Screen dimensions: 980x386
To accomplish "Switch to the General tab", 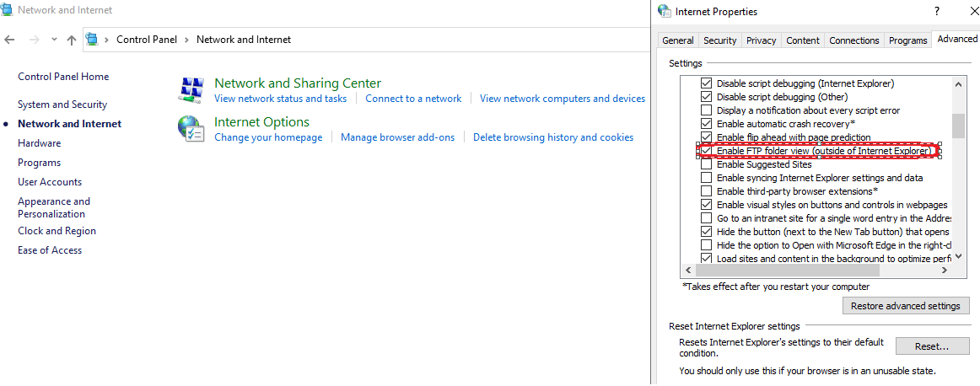I will pyautogui.click(x=677, y=40).
